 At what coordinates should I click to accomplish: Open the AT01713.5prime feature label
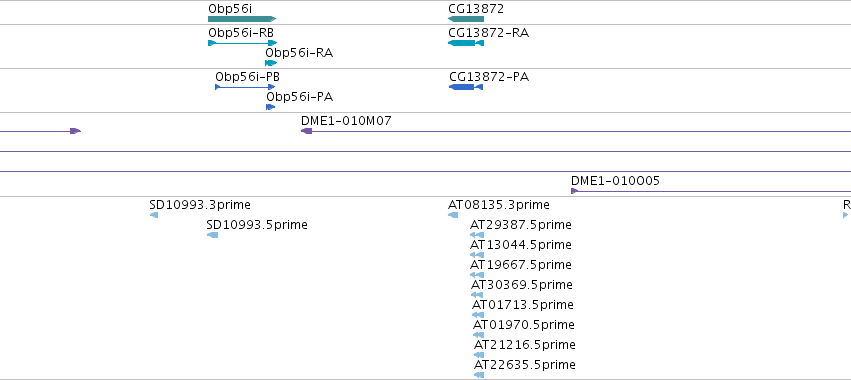pyautogui.click(x=523, y=305)
